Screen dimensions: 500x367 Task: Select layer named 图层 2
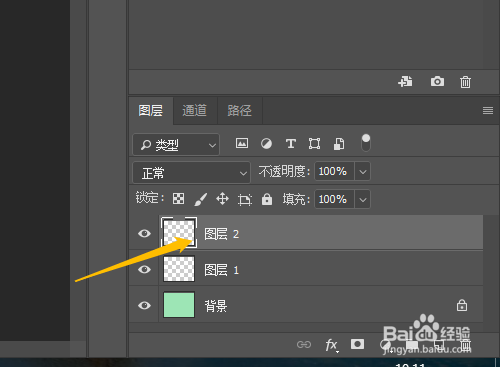(222, 234)
